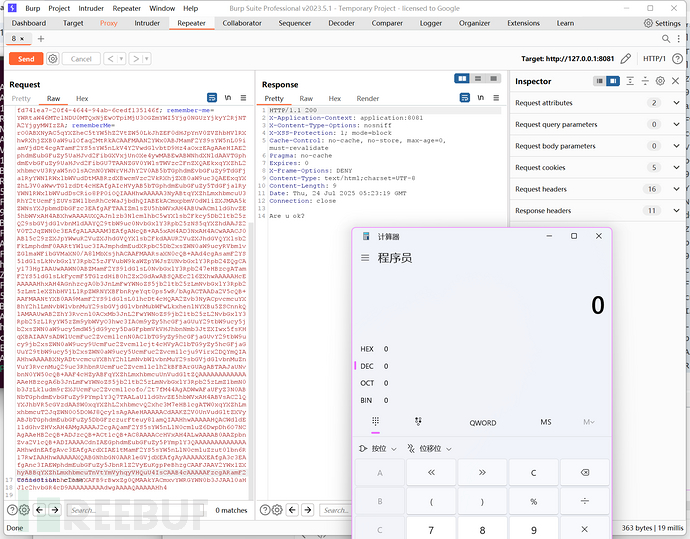Select the calculator full keypad icon
The width and height of the screenshot is (690, 539).
click(376, 422)
